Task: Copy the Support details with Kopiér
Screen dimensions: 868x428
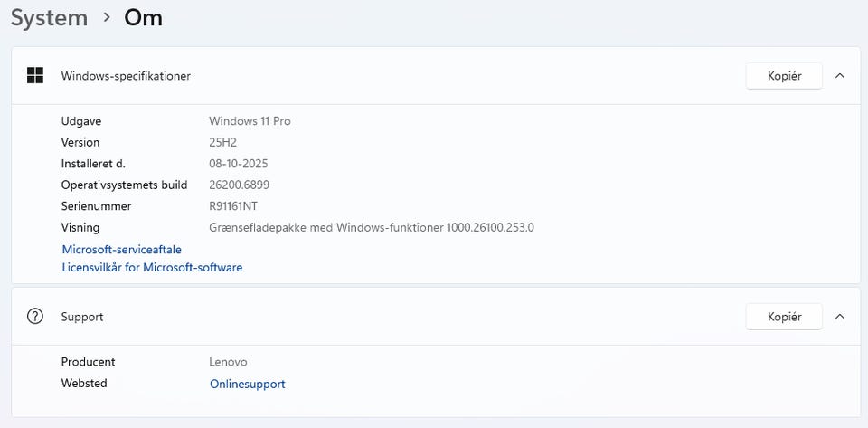Action: point(784,317)
